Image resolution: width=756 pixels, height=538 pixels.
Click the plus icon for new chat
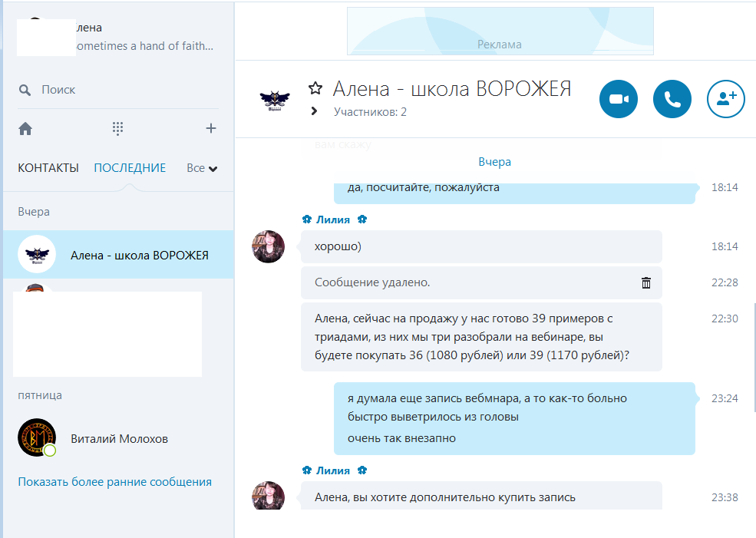(211, 129)
